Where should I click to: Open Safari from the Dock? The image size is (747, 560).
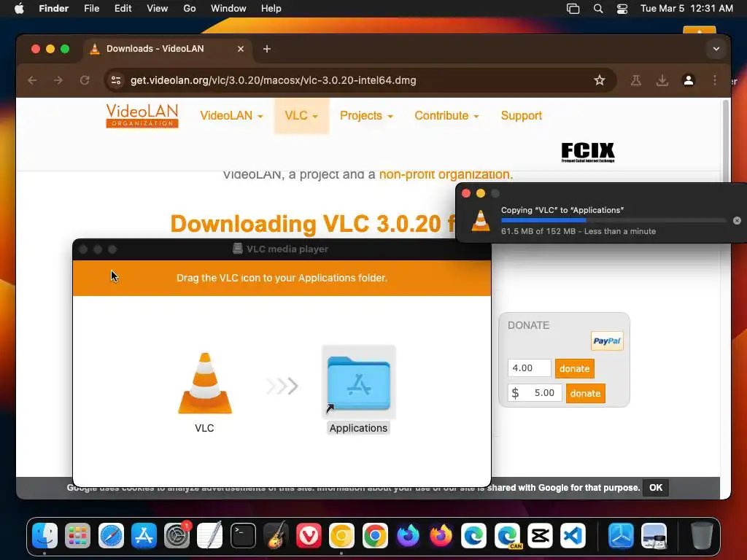[x=111, y=536]
